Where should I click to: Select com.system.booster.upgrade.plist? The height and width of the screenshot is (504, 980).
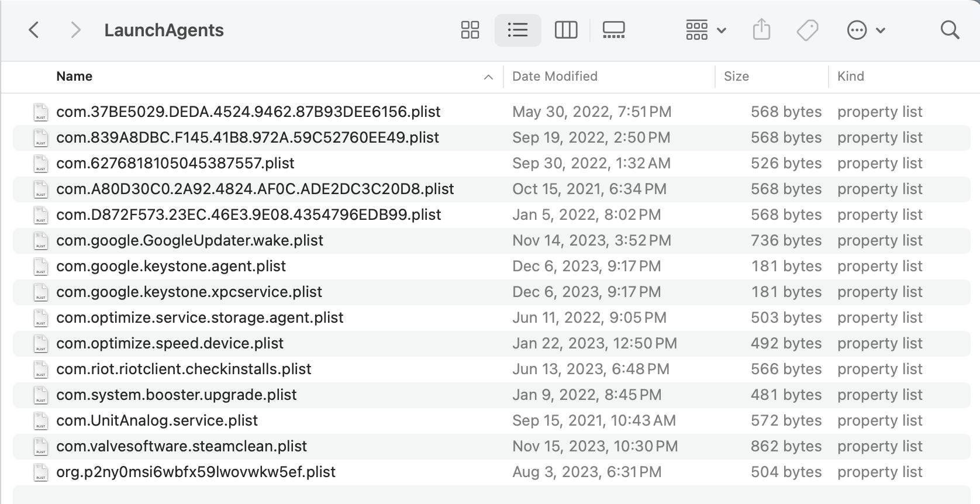click(x=176, y=395)
